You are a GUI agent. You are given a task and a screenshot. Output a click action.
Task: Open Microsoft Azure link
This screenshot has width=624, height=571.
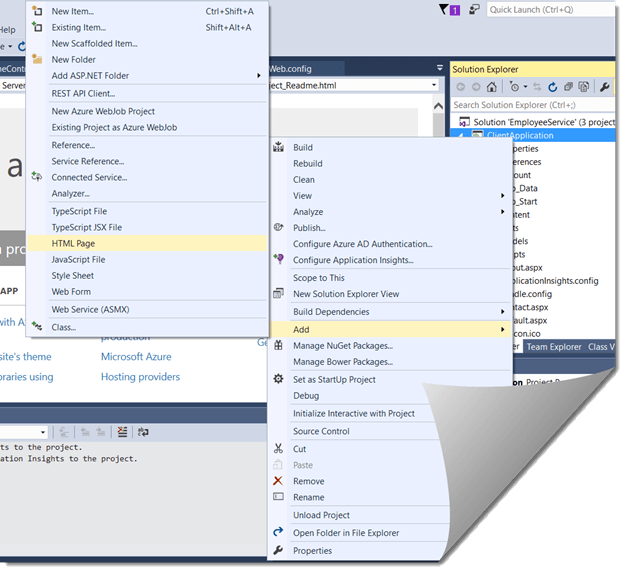136,357
